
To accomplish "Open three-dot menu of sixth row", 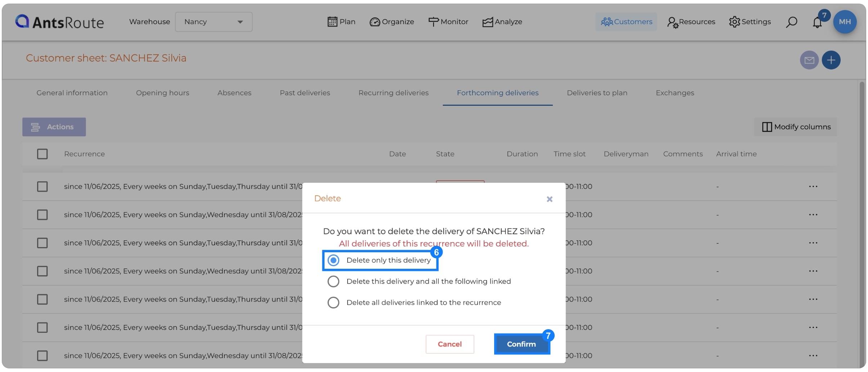I will [x=813, y=327].
